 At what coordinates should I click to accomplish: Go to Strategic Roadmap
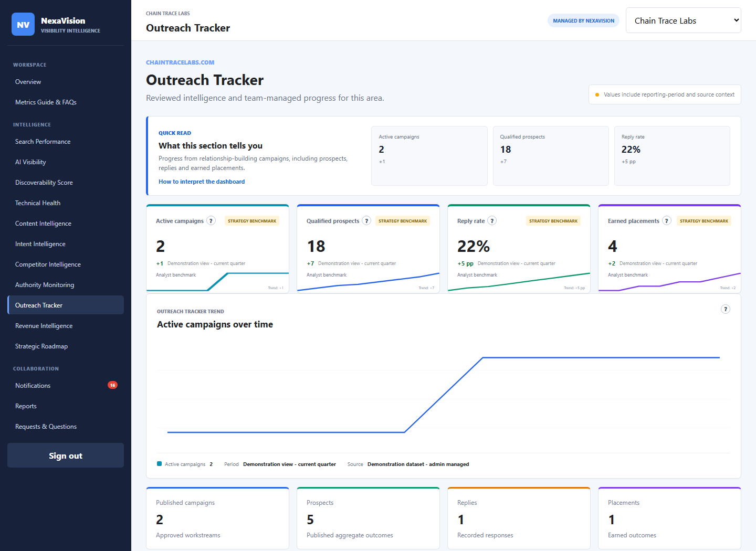coord(66,346)
